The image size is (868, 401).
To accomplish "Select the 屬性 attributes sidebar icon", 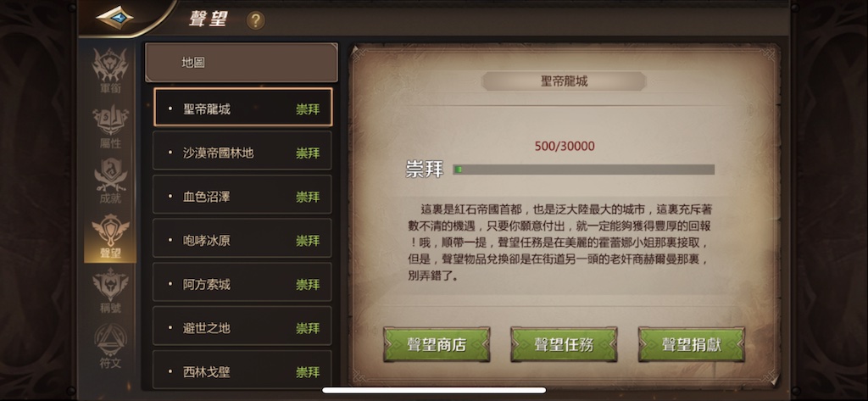I will pos(110,127).
